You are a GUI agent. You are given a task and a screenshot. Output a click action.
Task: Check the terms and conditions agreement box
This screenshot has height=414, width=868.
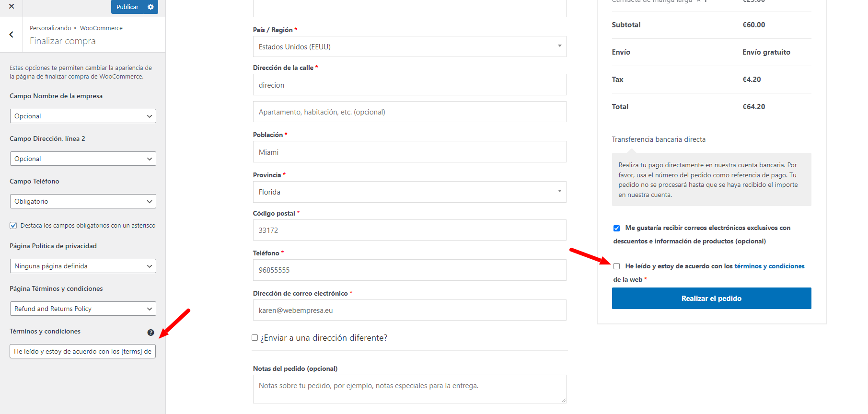(616, 266)
